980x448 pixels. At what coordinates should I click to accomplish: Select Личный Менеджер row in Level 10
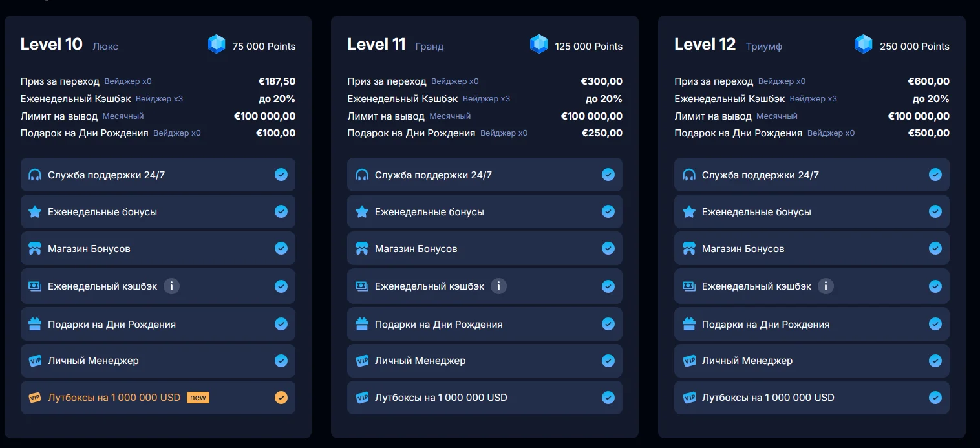(x=93, y=361)
